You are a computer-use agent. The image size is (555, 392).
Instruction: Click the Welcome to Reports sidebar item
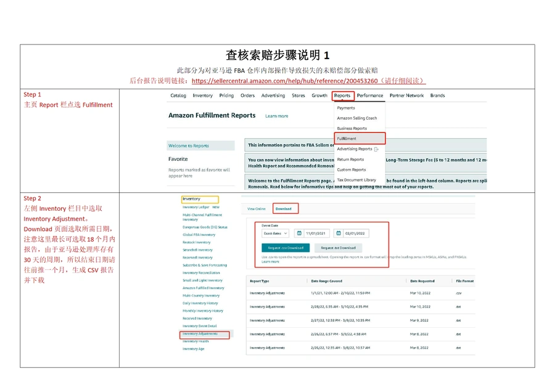[200, 145]
